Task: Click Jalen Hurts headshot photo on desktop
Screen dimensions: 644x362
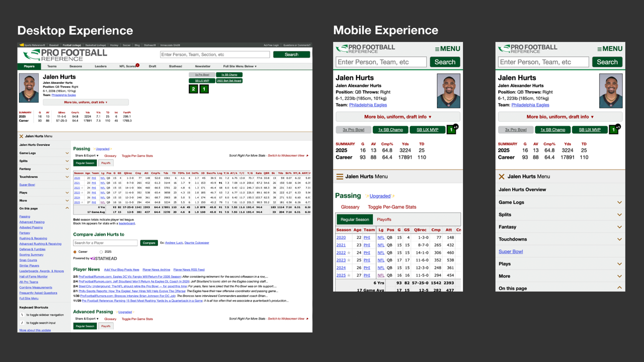Action: [x=29, y=88]
